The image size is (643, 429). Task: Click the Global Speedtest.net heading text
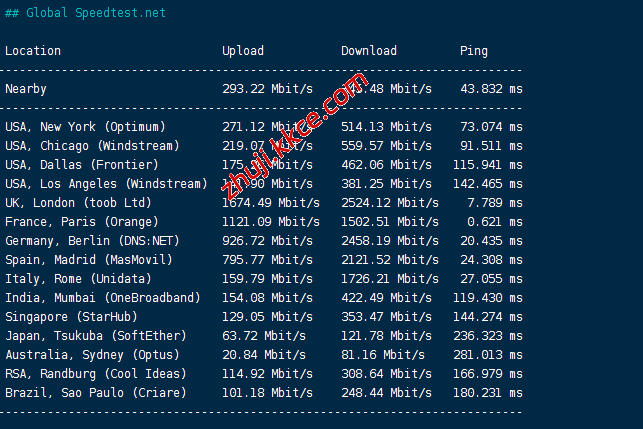coord(85,13)
